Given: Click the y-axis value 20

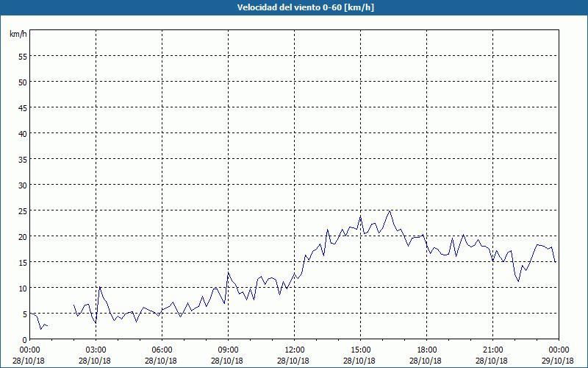Looking at the screenshot, I should pyautogui.click(x=23, y=236).
